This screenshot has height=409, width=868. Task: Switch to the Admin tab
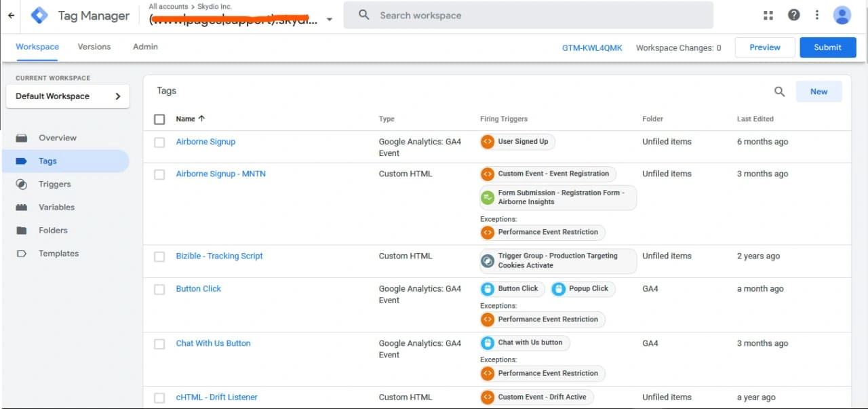145,47
